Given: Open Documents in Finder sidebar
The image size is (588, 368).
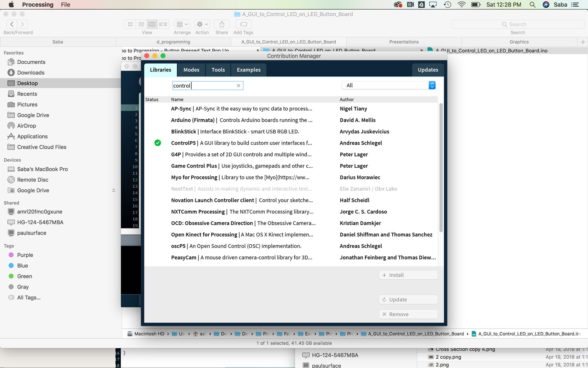Looking at the screenshot, I should coord(31,62).
